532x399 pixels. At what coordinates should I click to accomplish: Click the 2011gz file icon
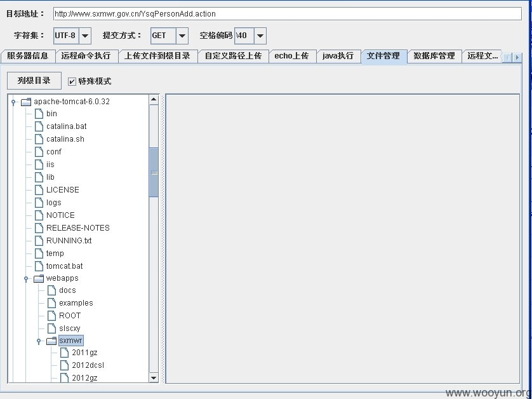pos(65,353)
